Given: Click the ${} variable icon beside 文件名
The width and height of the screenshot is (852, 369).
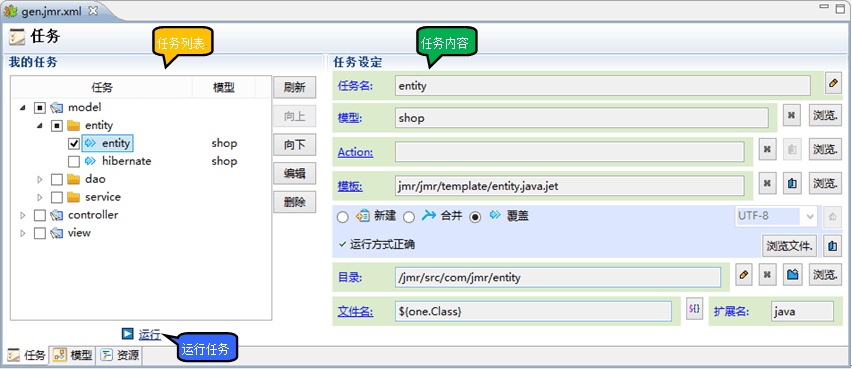Looking at the screenshot, I should tap(694, 309).
